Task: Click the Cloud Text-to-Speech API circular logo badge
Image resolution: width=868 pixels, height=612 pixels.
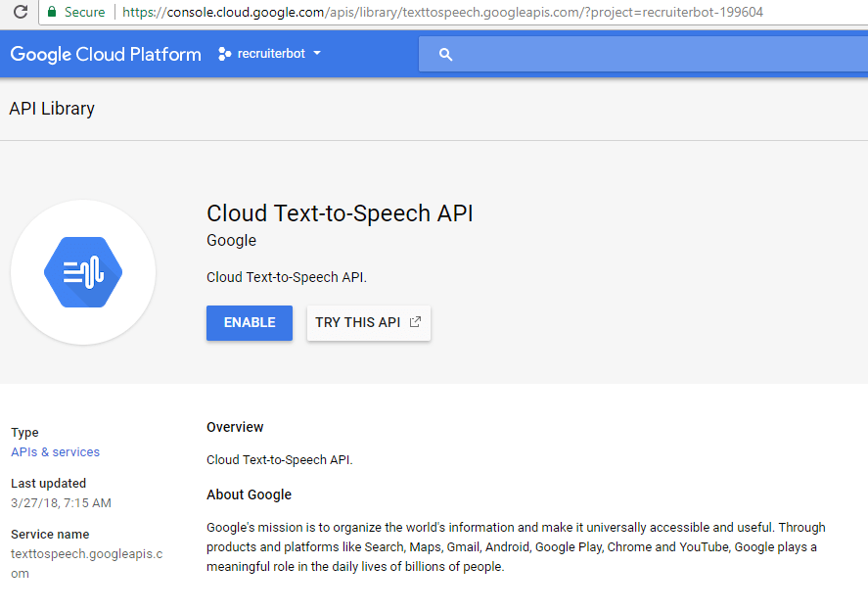Action: (83, 272)
